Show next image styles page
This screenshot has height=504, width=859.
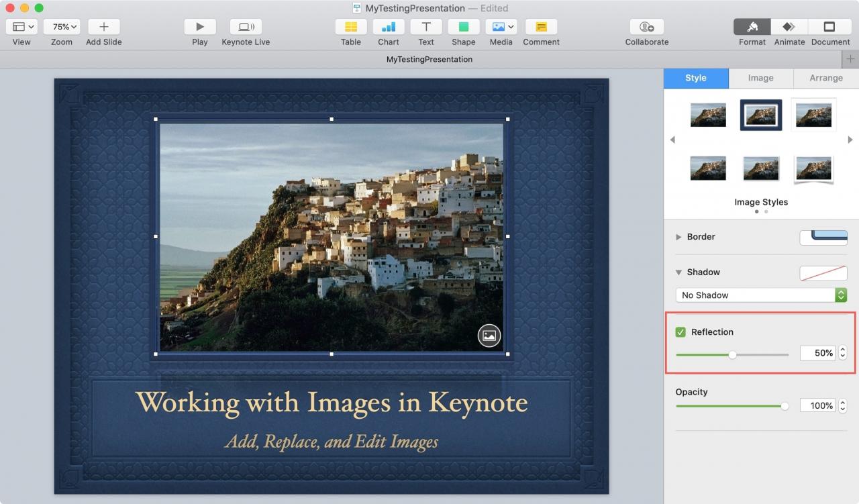point(850,140)
